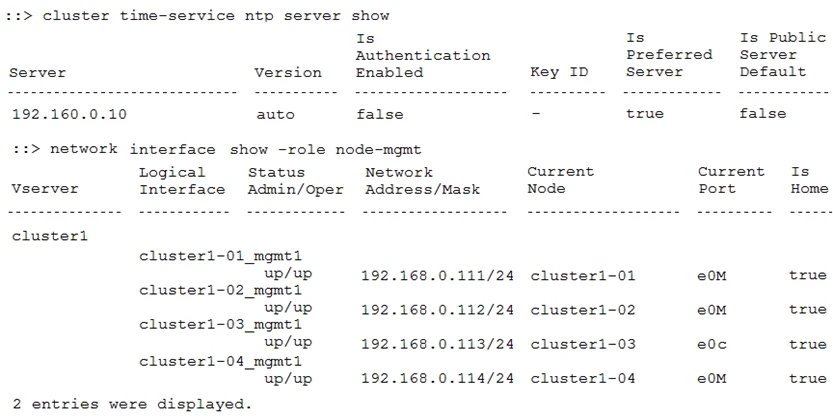Click the address 192.168.0.114/24
833x416 pixels.
click(437, 379)
